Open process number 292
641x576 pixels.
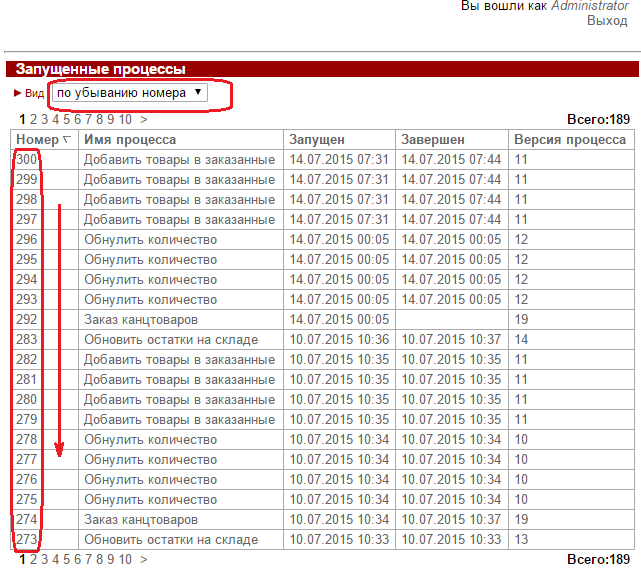27,320
